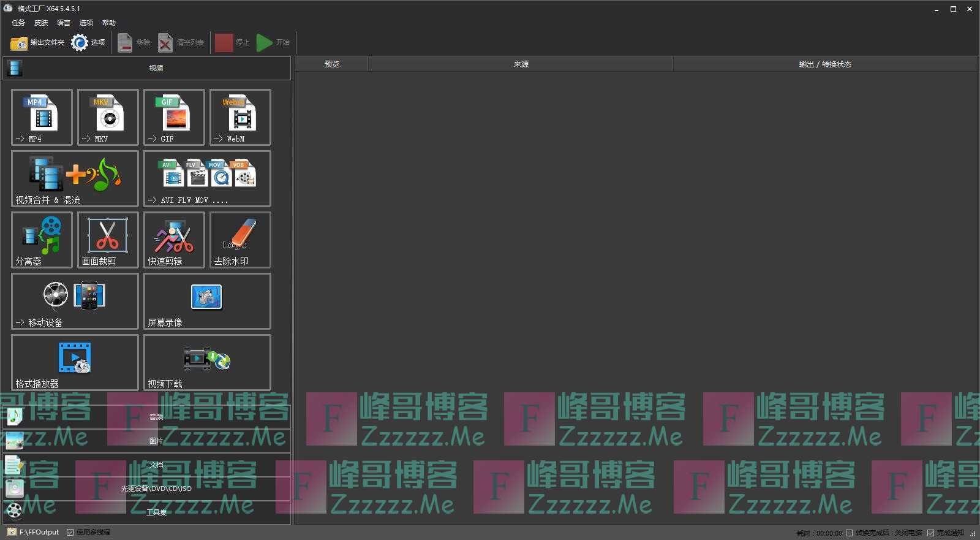Open the 画面裁剪 crop tool
Viewport: 980px width, 540px height.
[108, 239]
